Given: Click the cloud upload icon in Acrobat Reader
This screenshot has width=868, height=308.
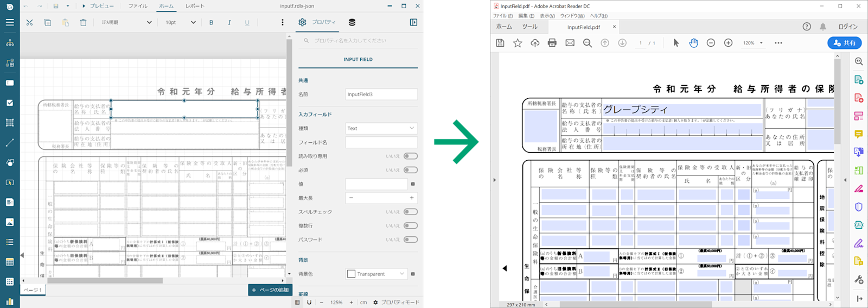Looking at the screenshot, I should (x=535, y=43).
